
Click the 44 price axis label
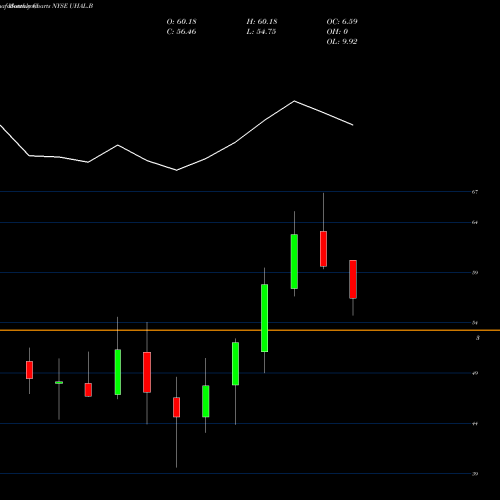[x=475, y=424]
